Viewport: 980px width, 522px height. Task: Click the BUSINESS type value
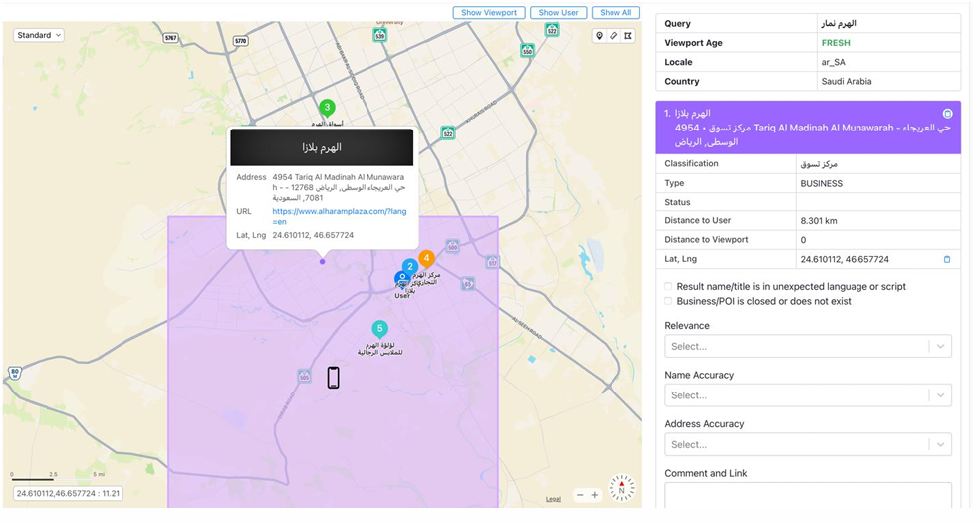[822, 183]
